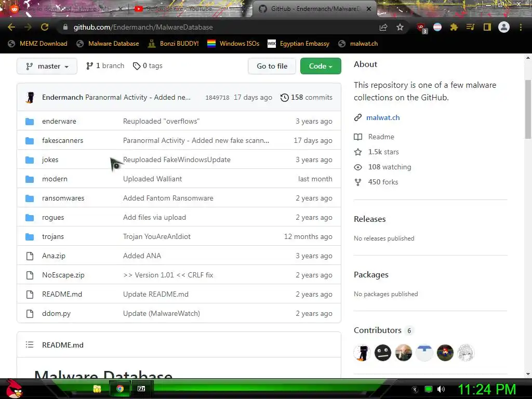View the 0 tags link

148,66
